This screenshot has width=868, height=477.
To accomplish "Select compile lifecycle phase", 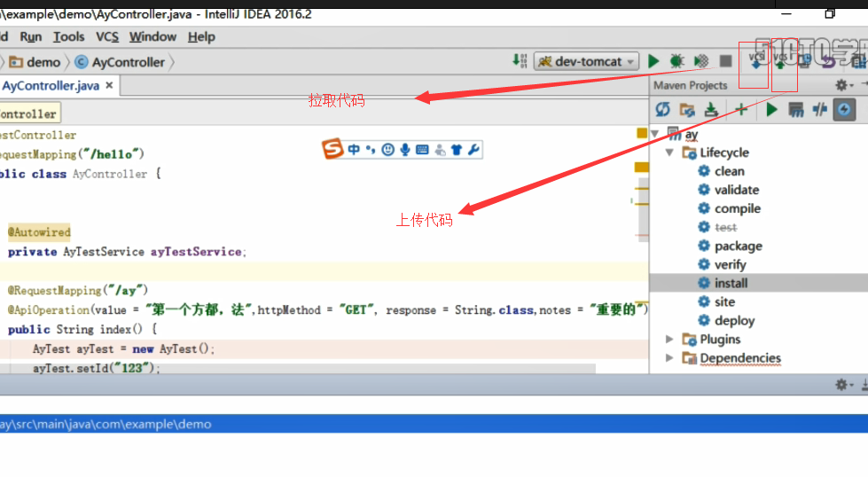I will pyautogui.click(x=738, y=208).
